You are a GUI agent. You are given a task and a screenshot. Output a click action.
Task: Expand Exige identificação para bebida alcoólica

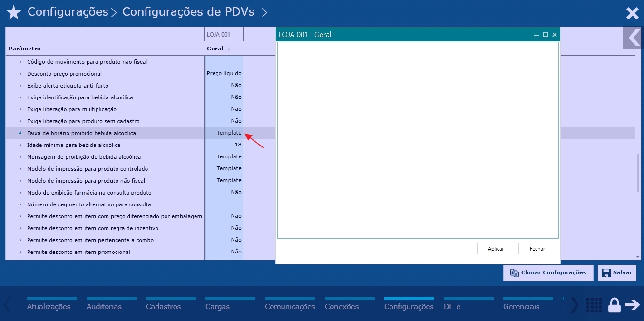pos(20,97)
